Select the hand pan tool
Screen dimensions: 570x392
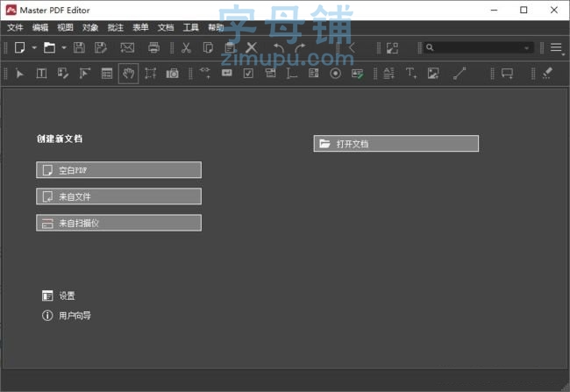[128, 74]
